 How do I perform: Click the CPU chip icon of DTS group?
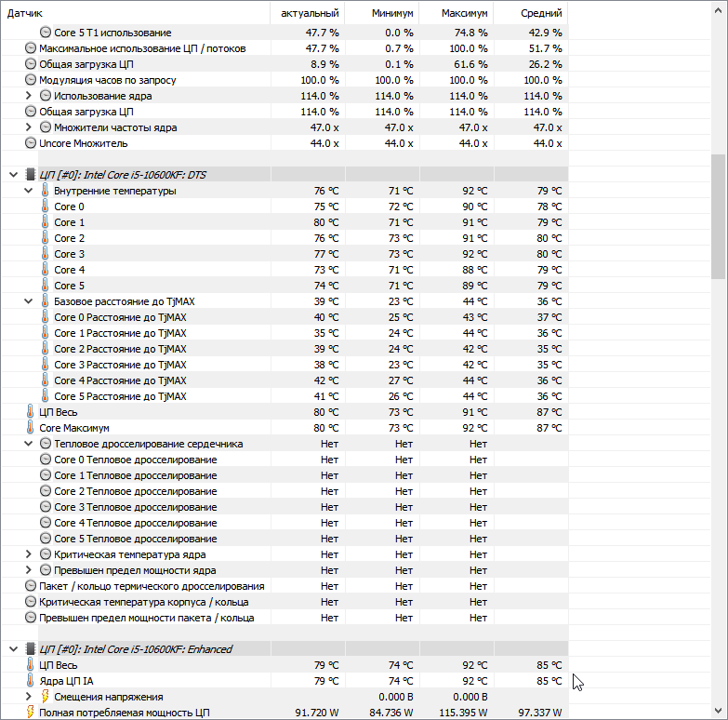(x=30, y=175)
